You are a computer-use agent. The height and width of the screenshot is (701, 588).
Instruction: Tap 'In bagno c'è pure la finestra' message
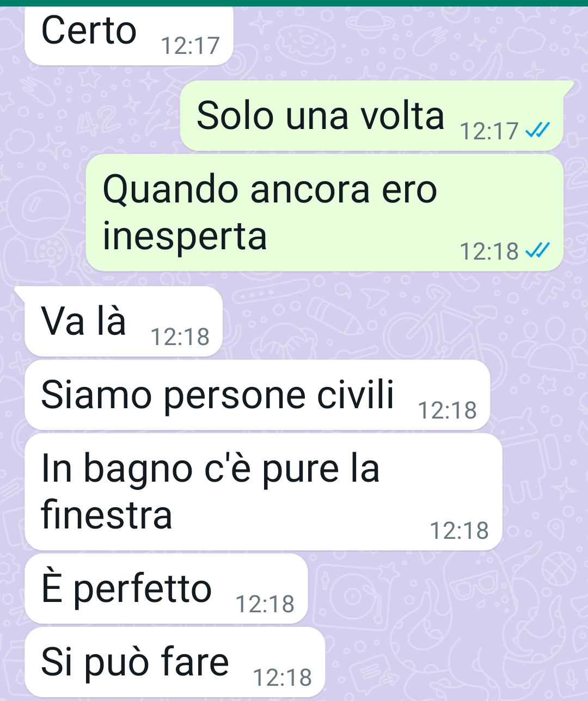click(x=264, y=492)
